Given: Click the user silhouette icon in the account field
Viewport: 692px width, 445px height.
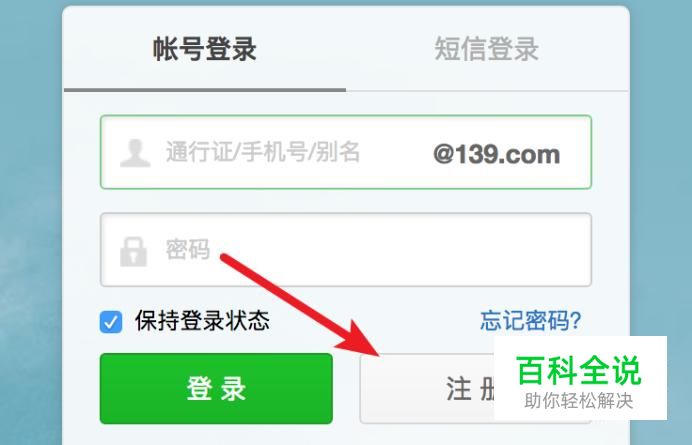Looking at the screenshot, I should click(135, 153).
